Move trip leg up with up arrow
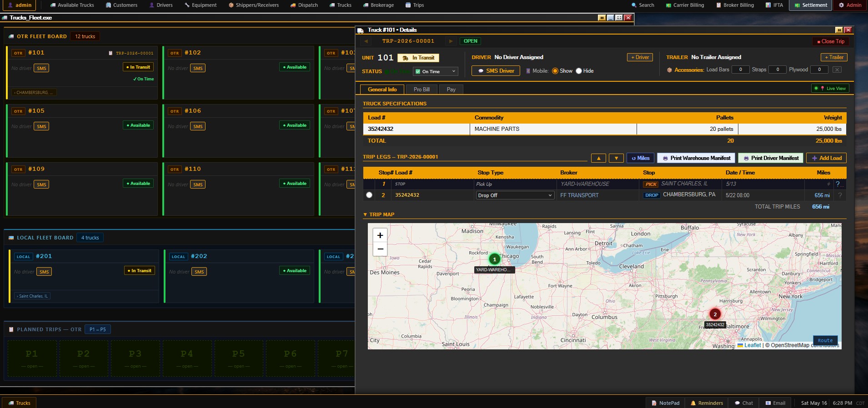This screenshot has width=868, height=408. pyautogui.click(x=598, y=158)
